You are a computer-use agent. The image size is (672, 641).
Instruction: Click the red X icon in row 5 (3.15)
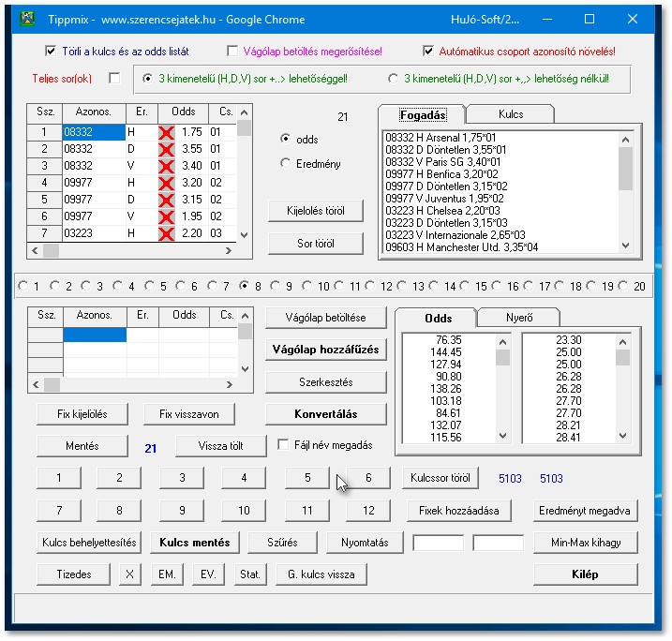[x=166, y=200]
